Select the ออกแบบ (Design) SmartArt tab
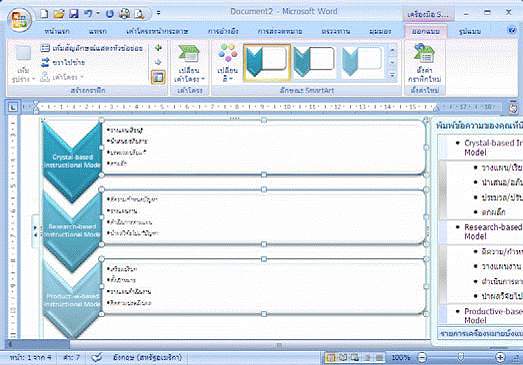 coord(426,31)
